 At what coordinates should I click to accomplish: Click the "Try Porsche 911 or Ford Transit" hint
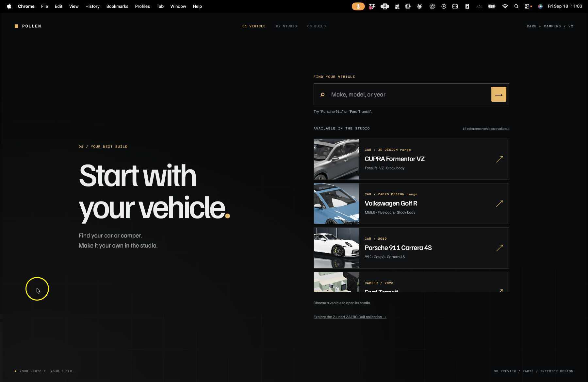click(343, 112)
